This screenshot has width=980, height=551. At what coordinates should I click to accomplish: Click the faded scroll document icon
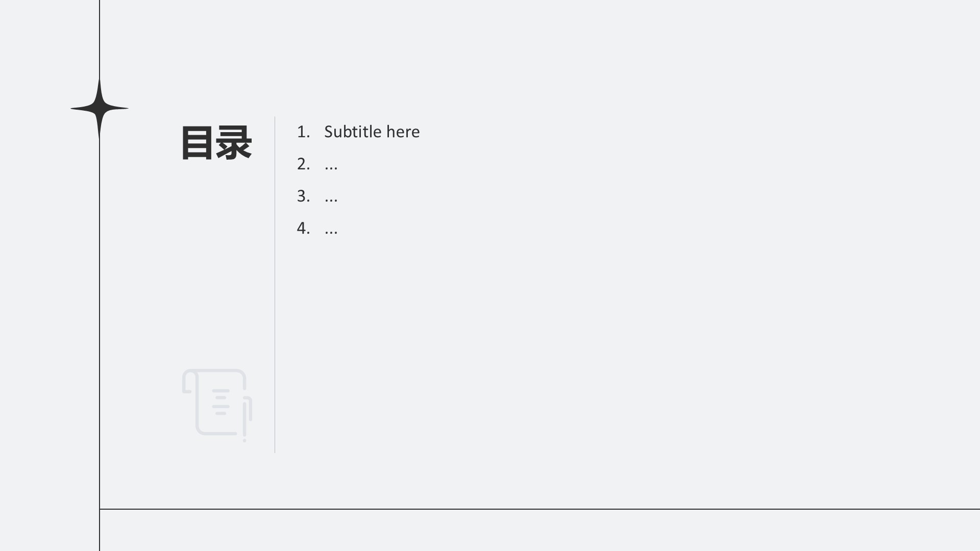click(217, 405)
